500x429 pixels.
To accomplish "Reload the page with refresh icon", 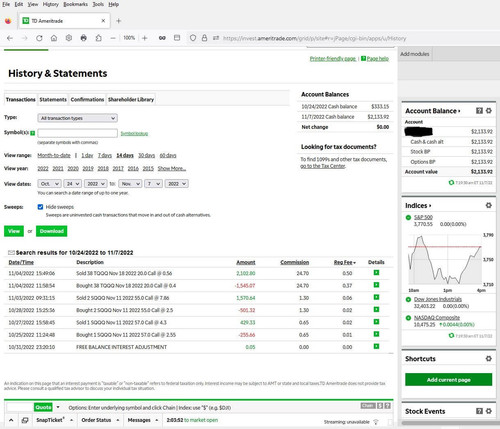I will [x=39, y=38].
